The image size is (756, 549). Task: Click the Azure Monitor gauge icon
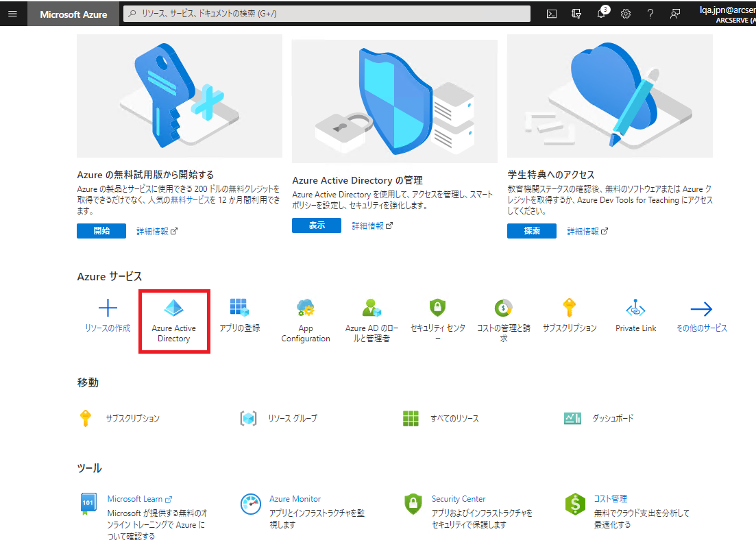tap(251, 504)
